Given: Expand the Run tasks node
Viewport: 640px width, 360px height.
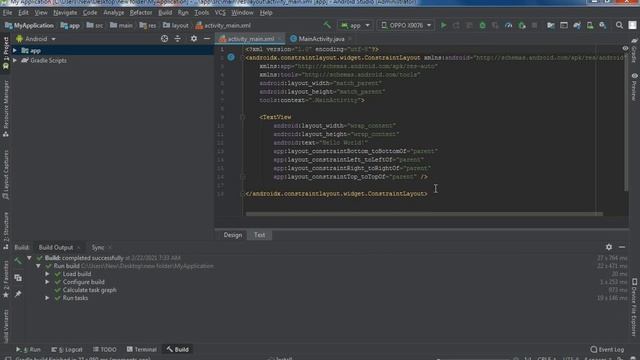Looking at the screenshot, I should coord(47,298).
